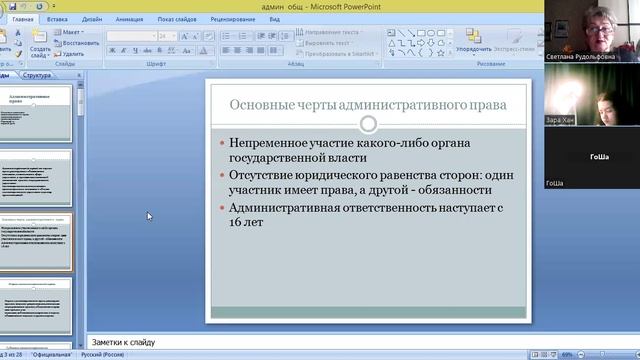Click the Создать слайд icon
This screenshot has width=640, height=360.
[40, 36]
